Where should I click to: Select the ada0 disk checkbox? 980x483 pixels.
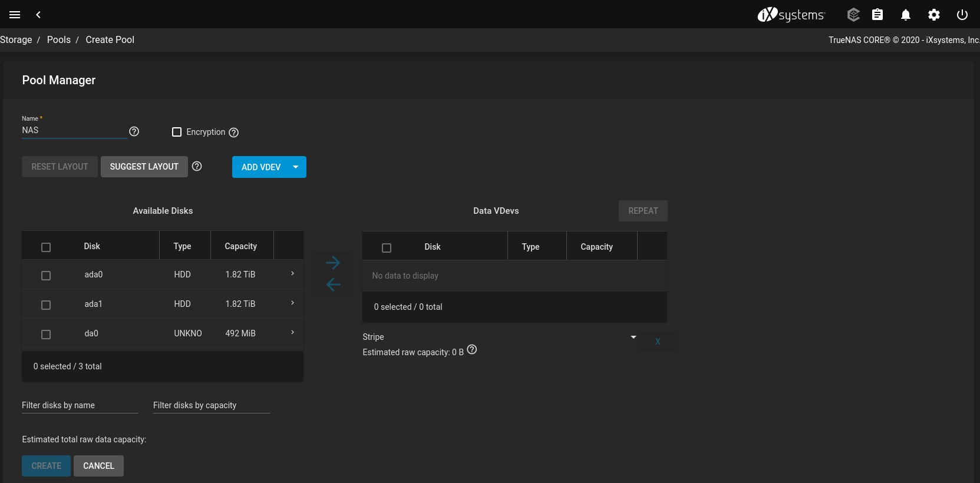[x=46, y=276]
